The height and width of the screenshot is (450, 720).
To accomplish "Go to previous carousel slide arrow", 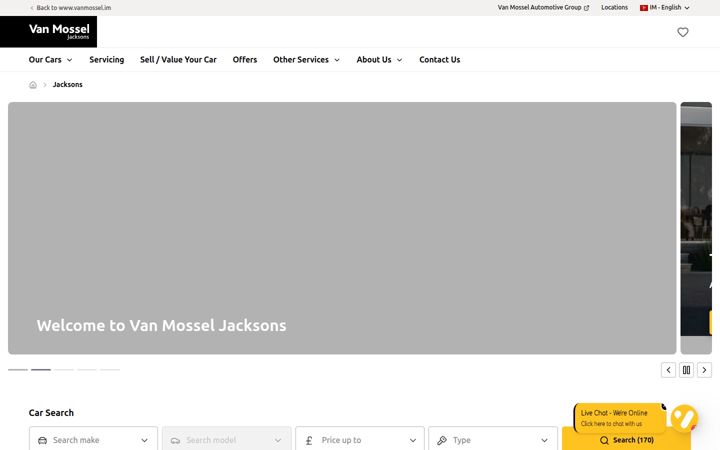I will [x=668, y=370].
